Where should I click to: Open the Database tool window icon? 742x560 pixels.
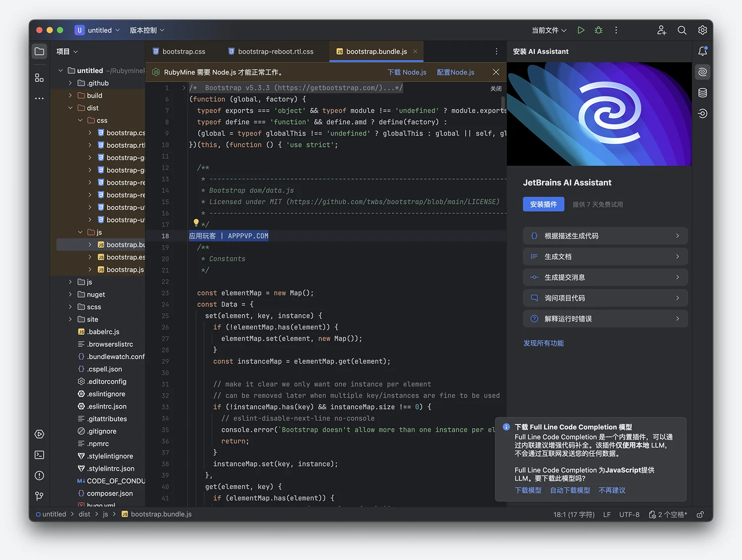(702, 93)
